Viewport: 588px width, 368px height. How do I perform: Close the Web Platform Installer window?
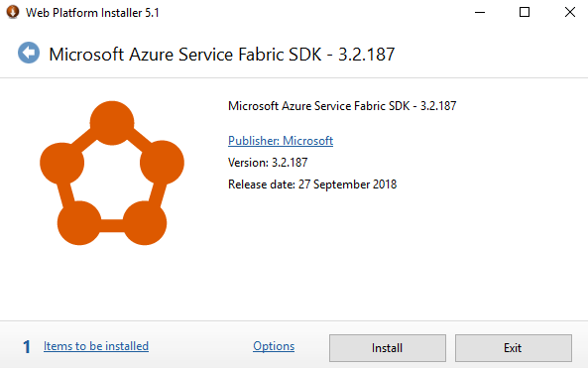[569, 12]
